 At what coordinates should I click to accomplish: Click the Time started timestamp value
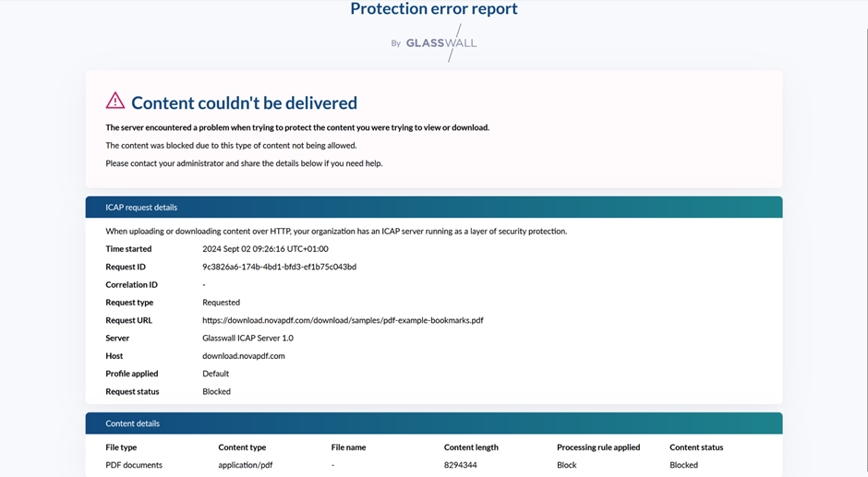[x=265, y=249]
